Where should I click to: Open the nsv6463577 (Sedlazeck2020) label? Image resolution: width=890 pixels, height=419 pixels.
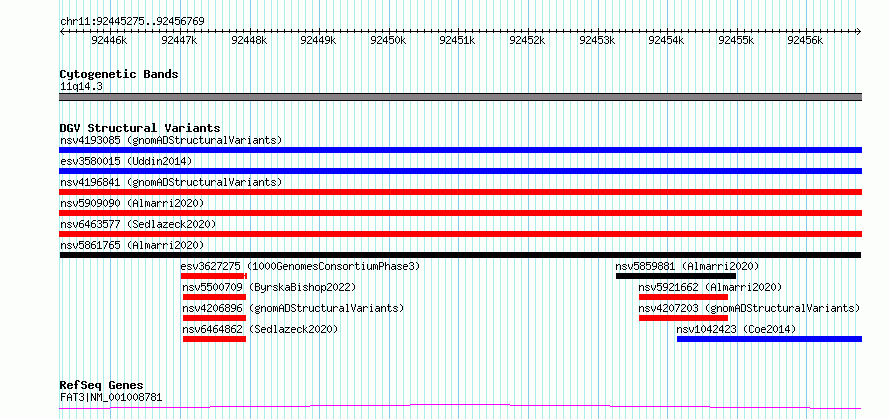point(138,224)
